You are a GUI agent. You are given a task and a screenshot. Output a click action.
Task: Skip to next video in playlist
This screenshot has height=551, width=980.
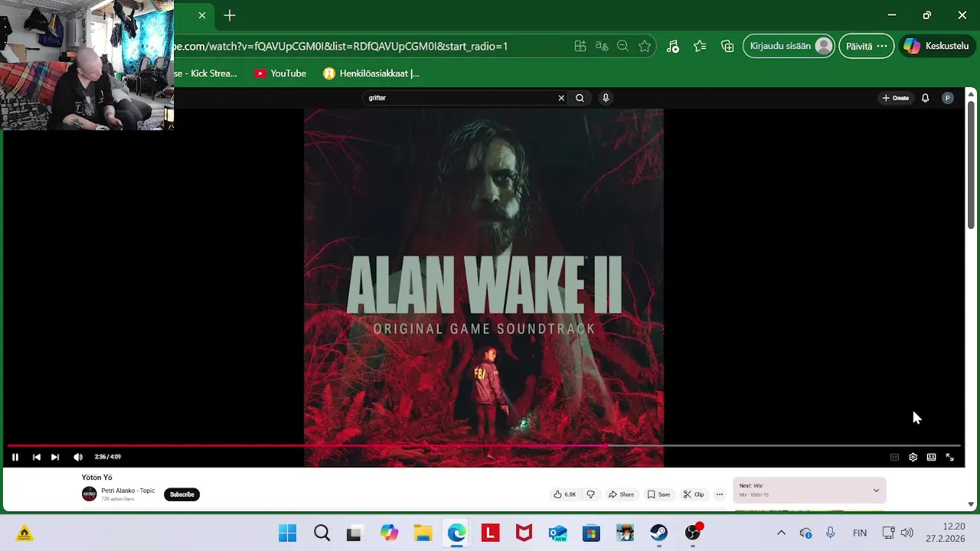tap(55, 457)
